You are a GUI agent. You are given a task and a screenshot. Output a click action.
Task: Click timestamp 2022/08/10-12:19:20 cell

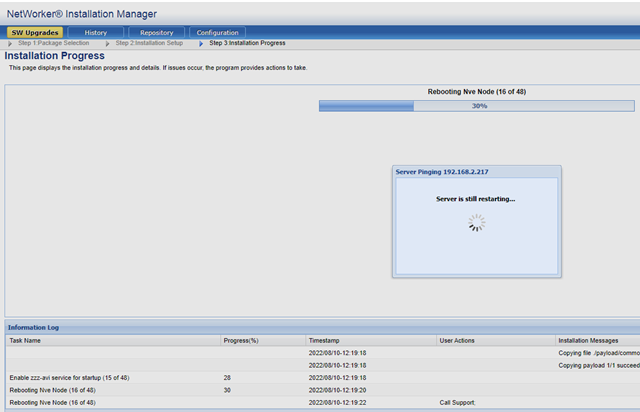click(337, 390)
